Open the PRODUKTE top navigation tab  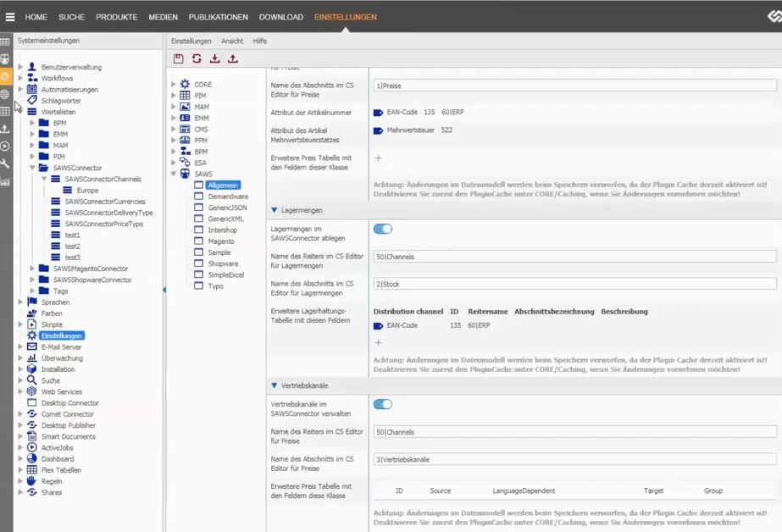tap(116, 17)
